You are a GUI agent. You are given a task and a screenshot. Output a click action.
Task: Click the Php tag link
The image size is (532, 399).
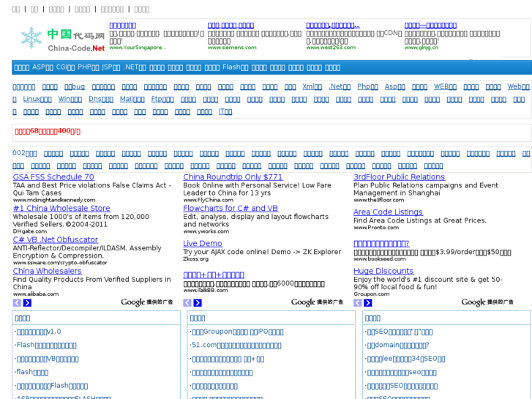click(367, 86)
